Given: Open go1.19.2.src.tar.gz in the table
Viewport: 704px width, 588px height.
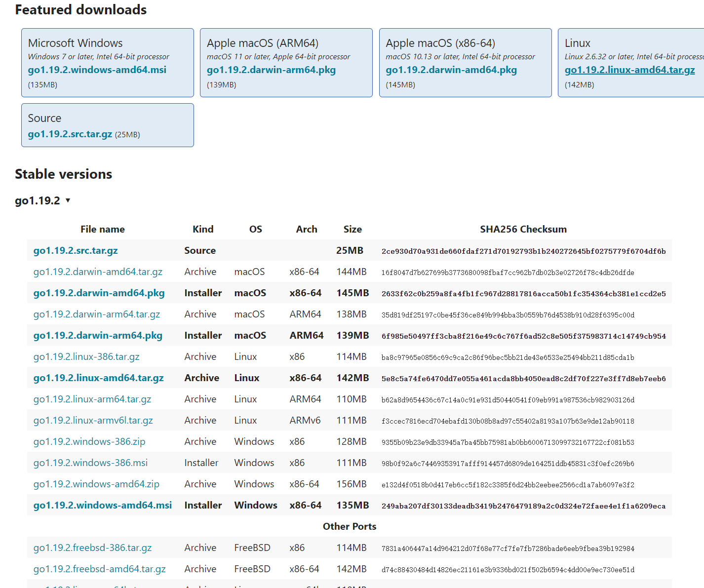Looking at the screenshot, I should (76, 250).
